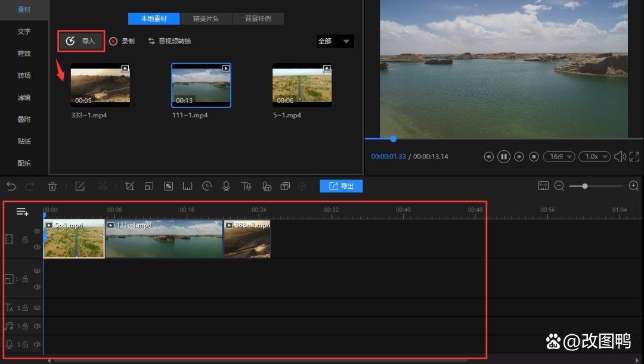Expand the 1.0x playback speed dropdown

click(594, 157)
